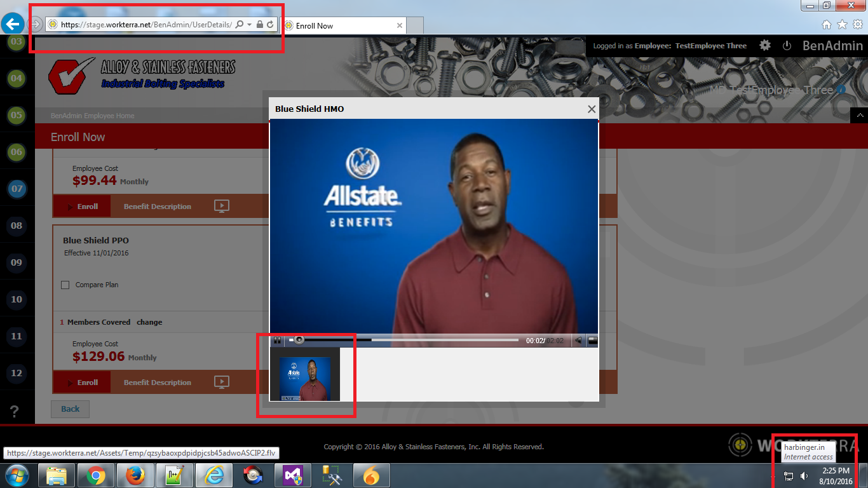Image resolution: width=868 pixels, height=488 pixels.
Task: Go to enrollment step 09
Action: click(17, 262)
